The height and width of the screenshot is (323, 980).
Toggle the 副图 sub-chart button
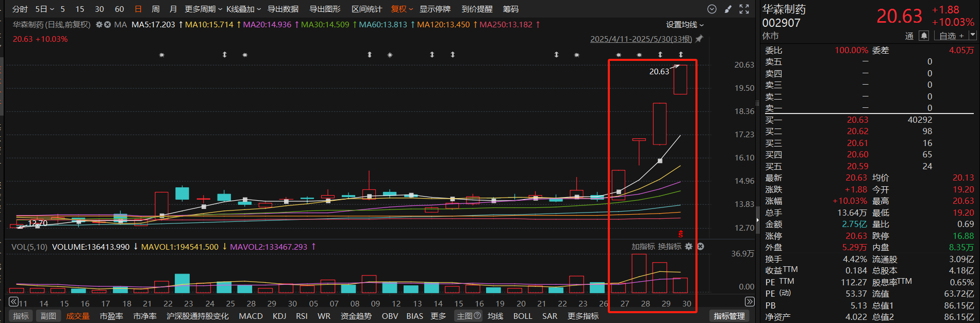click(x=48, y=316)
